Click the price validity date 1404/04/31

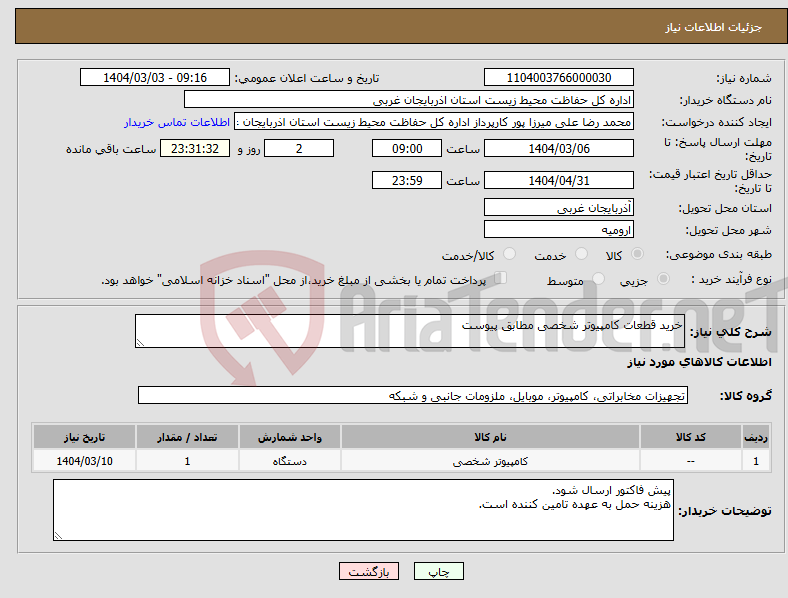pyautogui.click(x=559, y=180)
